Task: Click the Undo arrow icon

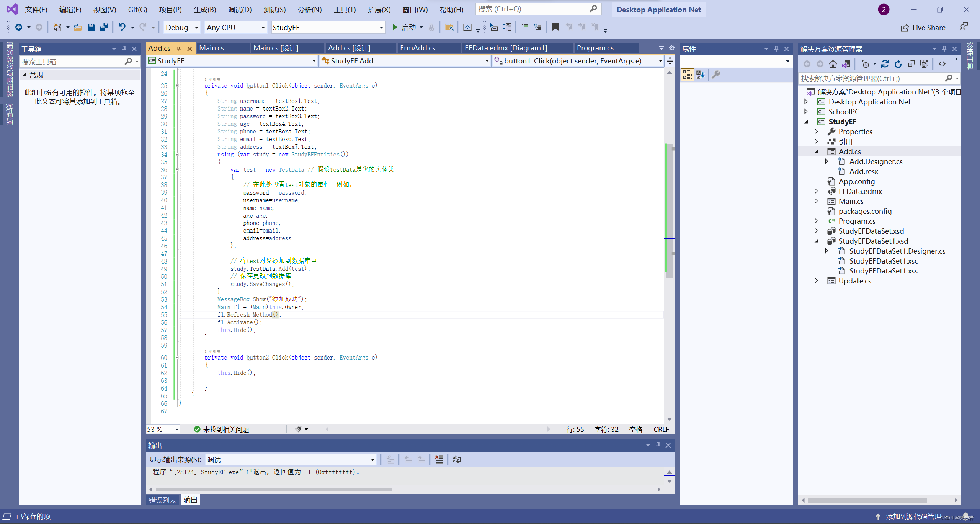Action: click(122, 27)
